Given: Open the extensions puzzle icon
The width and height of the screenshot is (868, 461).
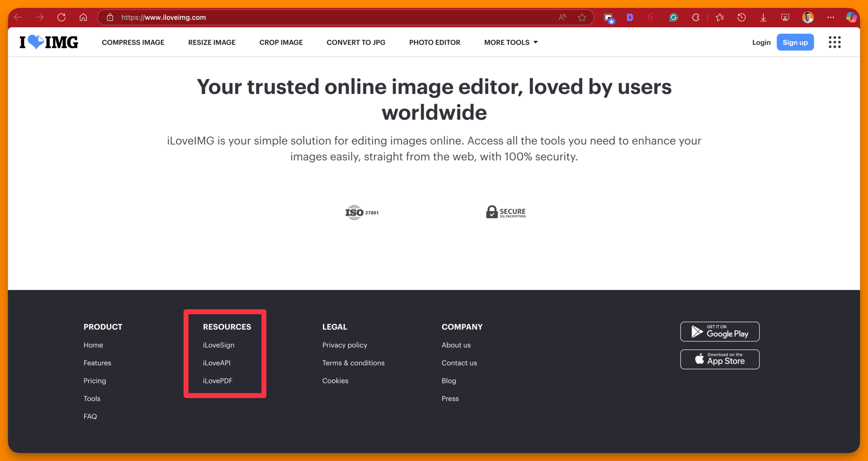Looking at the screenshot, I should pos(696,17).
